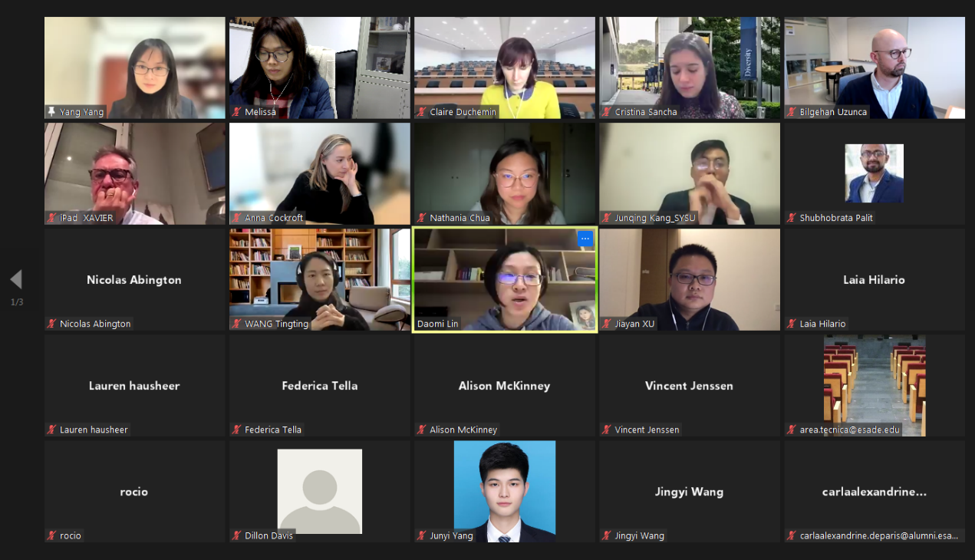Click the 1/3 page indicator
Viewport: 975px width, 560px height.
[16, 302]
